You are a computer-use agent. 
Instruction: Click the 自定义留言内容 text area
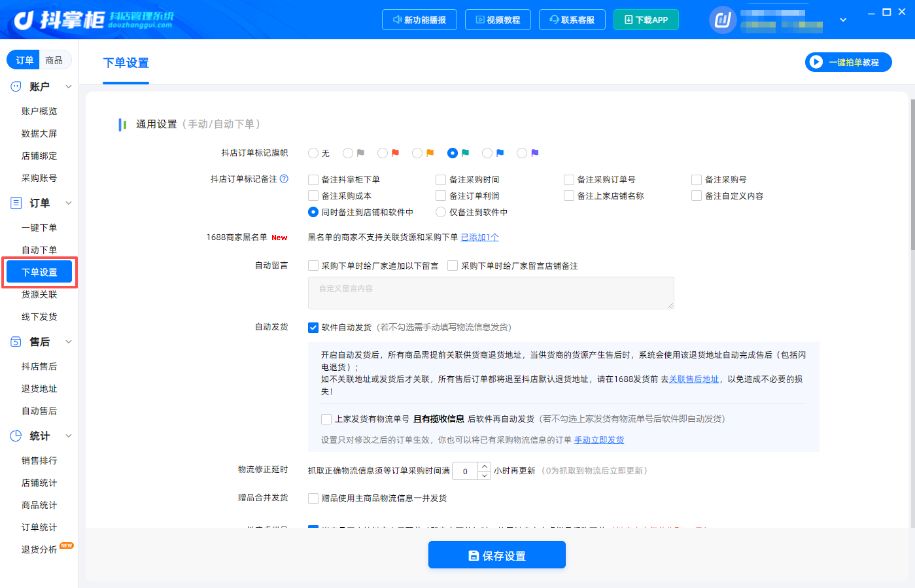tap(491, 292)
